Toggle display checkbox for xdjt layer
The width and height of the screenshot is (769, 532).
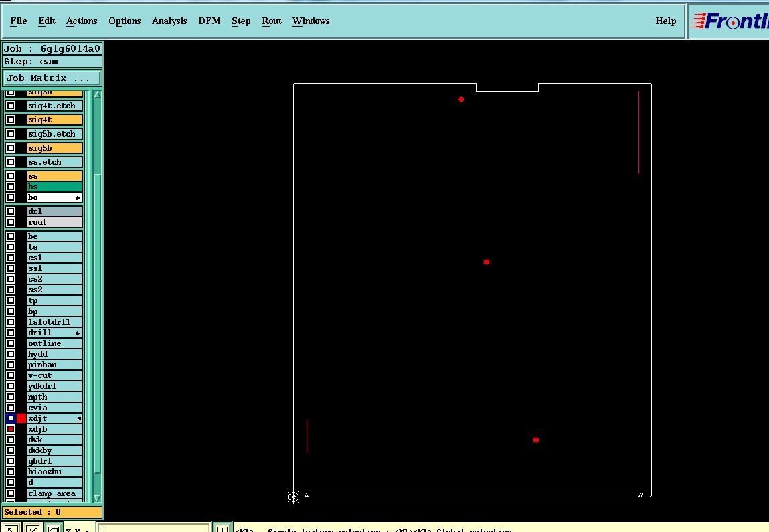(10, 418)
